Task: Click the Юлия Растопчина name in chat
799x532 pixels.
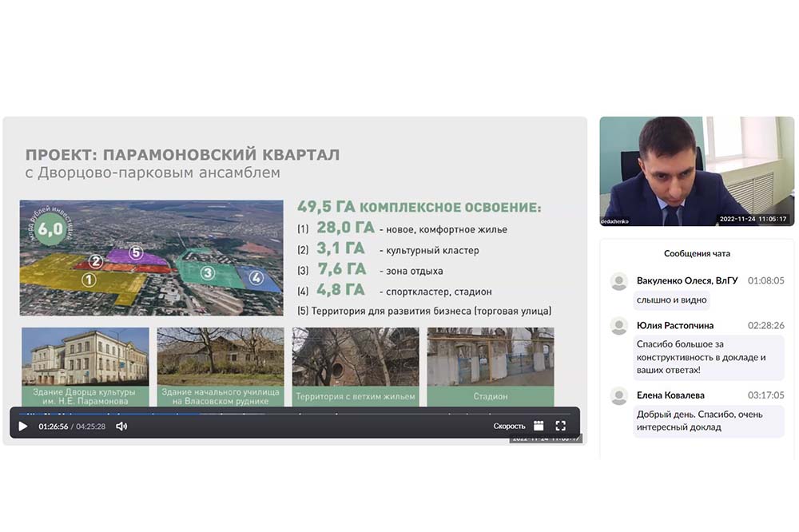Action: tap(675, 326)
